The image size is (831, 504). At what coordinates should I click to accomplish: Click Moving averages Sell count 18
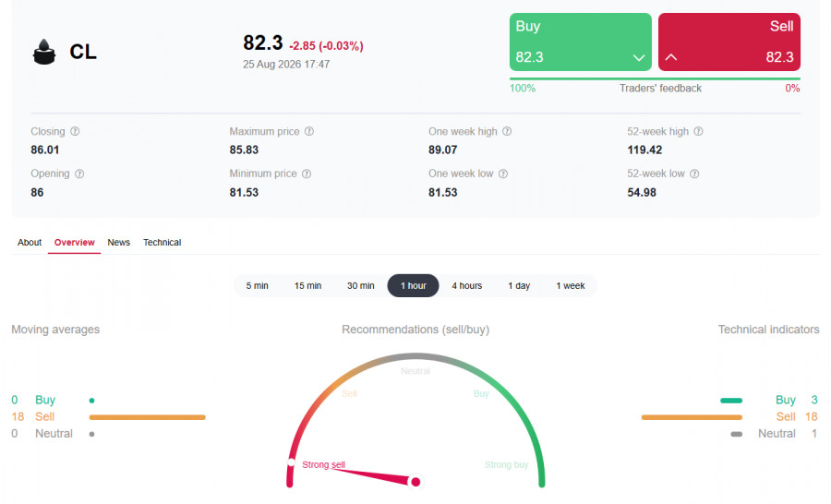pyautogui.click(x=18, y=417)
